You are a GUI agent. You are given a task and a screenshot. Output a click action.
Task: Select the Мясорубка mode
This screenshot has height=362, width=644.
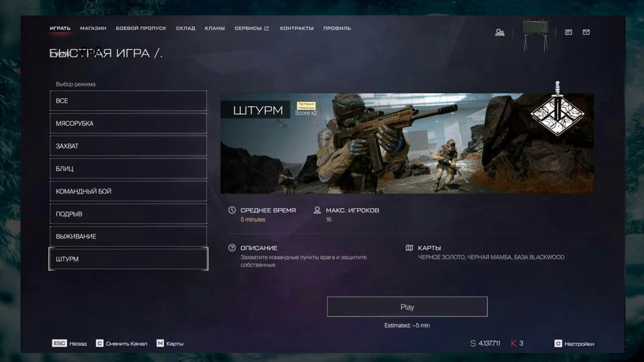pyautogui.click(x=128, y=123)
